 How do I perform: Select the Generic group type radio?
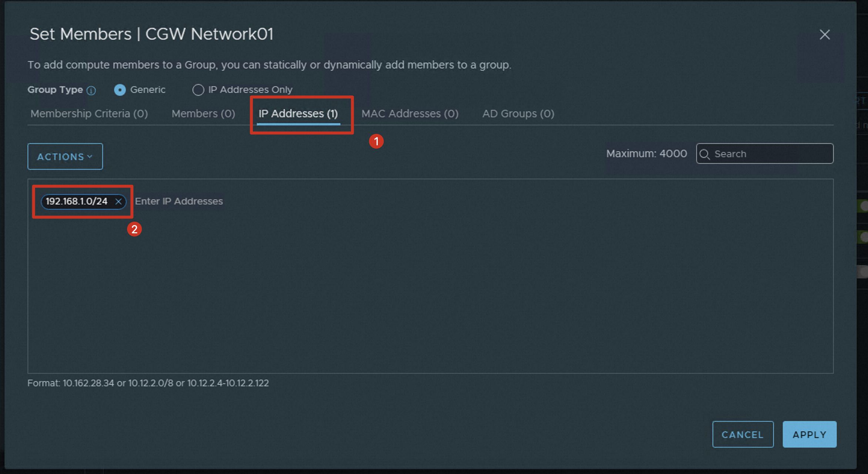point(120,90)
